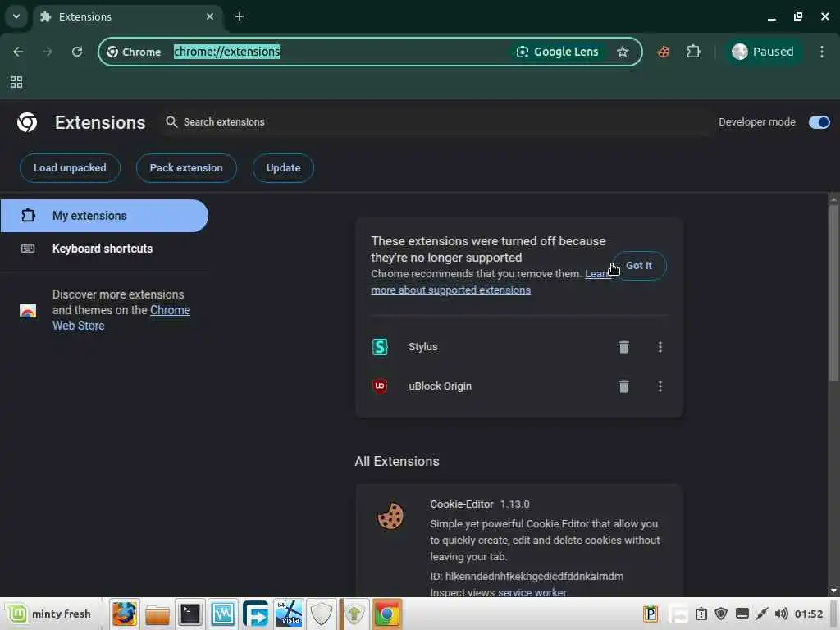Open the Chrome three-dot main menu
The width and height of the screenshot is (840, 630).
click(x=822, y=52)
